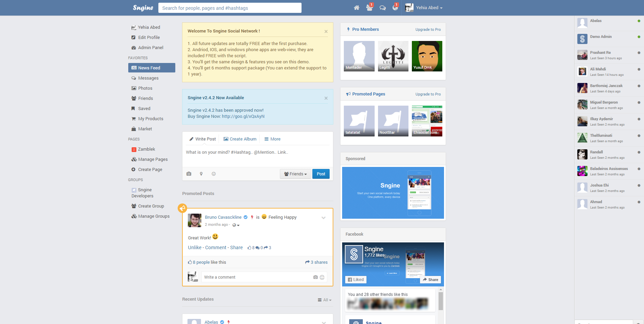Select Messages in the left sidebar
644x324 pixels.
pos(148,78)
